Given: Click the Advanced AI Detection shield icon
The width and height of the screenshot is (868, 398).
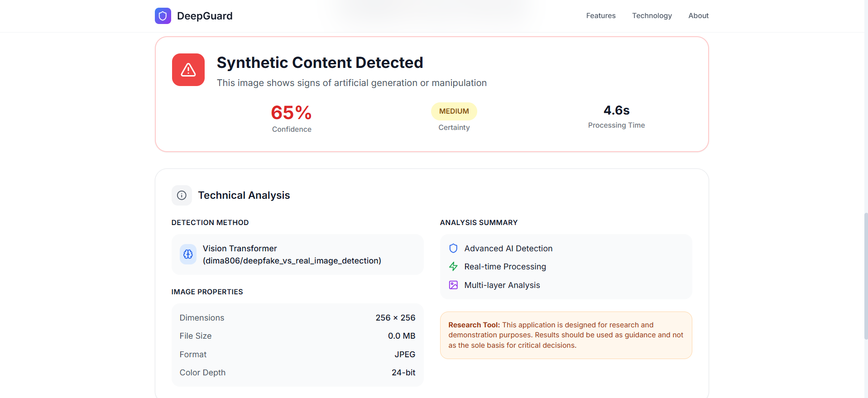Looking at the screenshot, I should pyautogui.click(x=453, y=248).
